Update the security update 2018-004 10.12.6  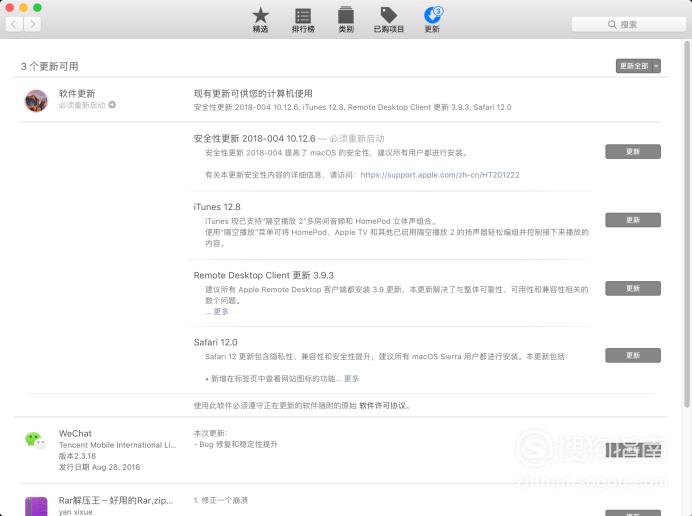(633, 151)
